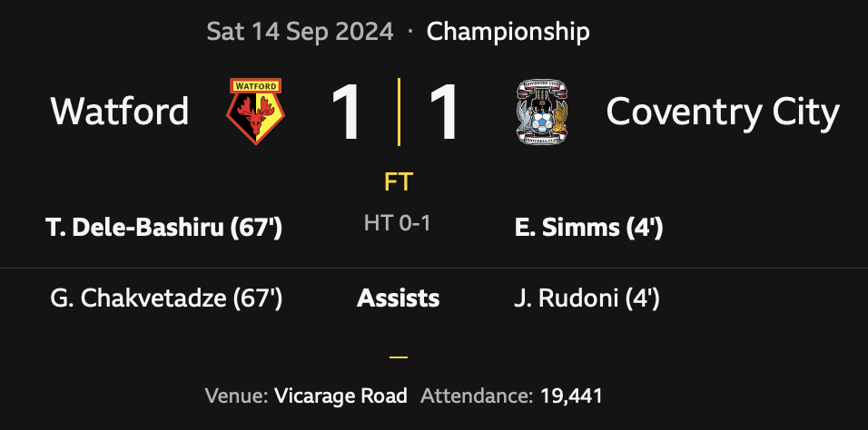Click the FT full-time status label

(x=398, y=182)
